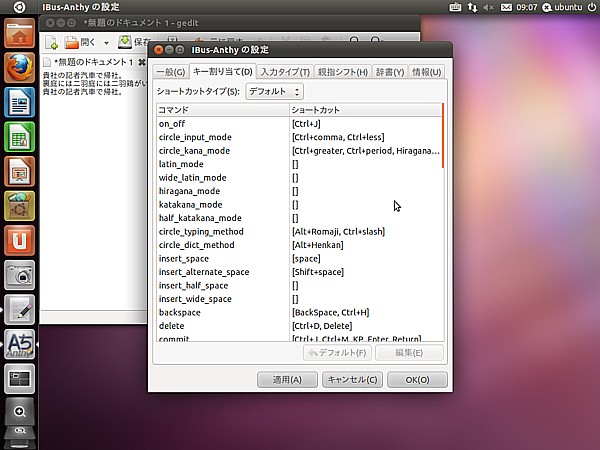Open the keyboard input indicator
The image size is (600, 450).
click(x=455, y=7)
